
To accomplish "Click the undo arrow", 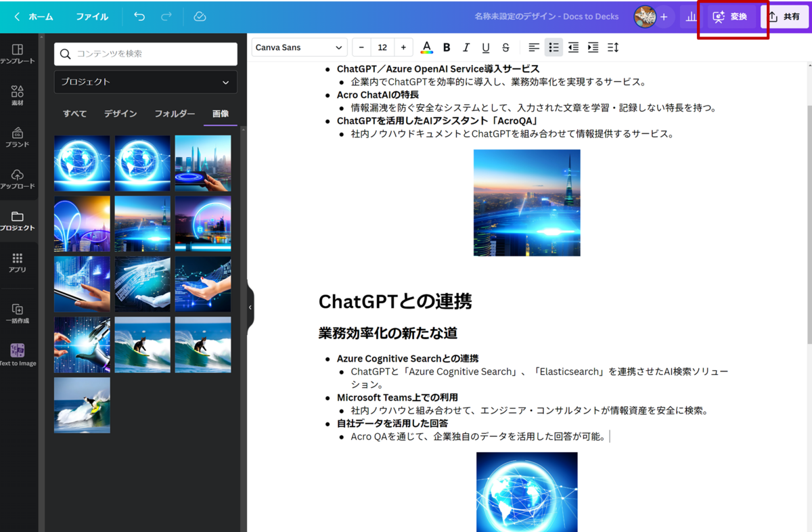I will point(139,16).
